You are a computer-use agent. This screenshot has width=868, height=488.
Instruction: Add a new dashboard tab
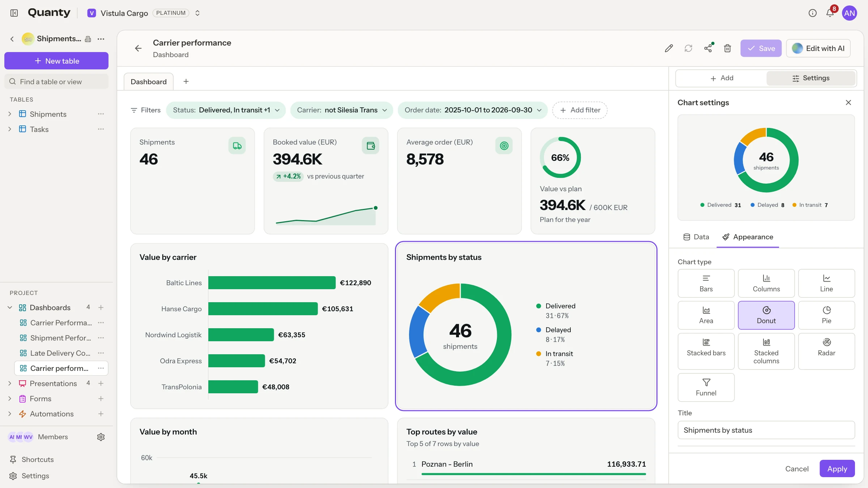pyautogui.click(x=186, y=82)
